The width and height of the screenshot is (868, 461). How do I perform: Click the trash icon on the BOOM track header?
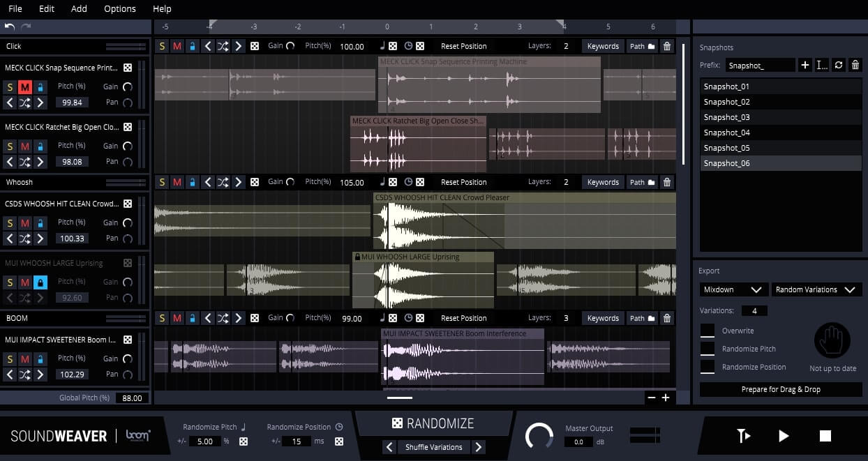pos(666,318)
